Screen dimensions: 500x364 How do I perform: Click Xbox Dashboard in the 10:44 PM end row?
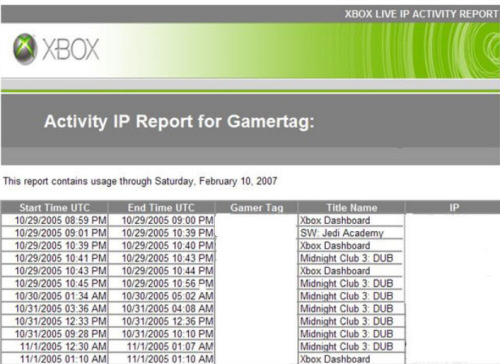(351, 271)
